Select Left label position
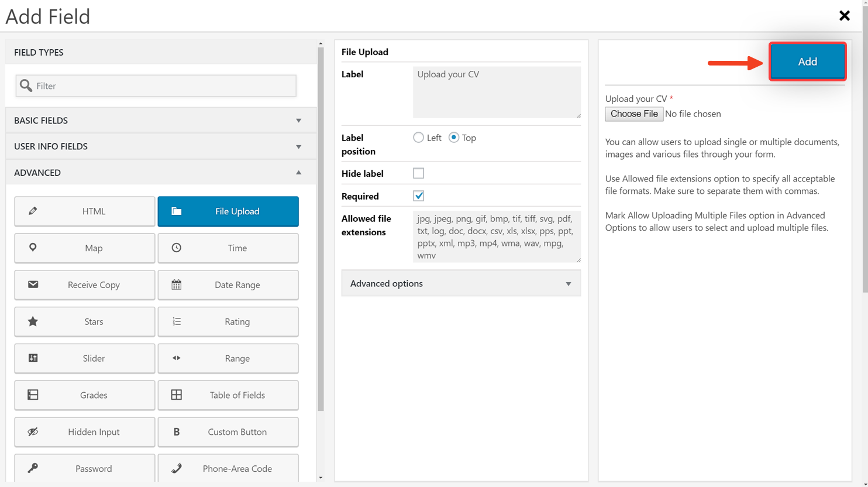 click(x=418, y=138)
